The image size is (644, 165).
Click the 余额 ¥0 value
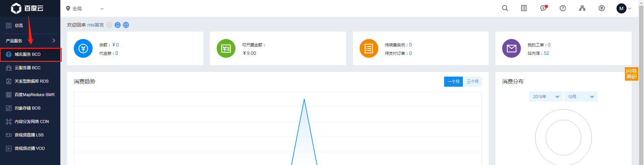(115, 45)
